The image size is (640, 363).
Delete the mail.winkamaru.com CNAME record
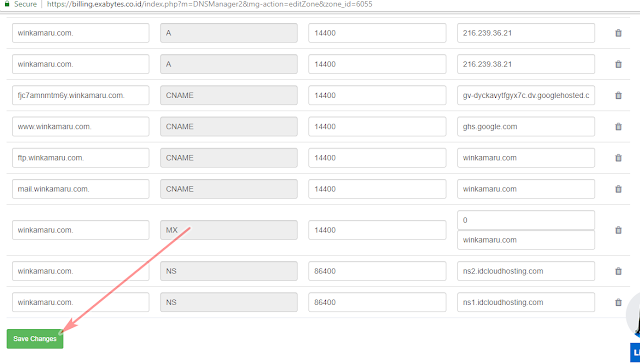click(x=618, y=189)
